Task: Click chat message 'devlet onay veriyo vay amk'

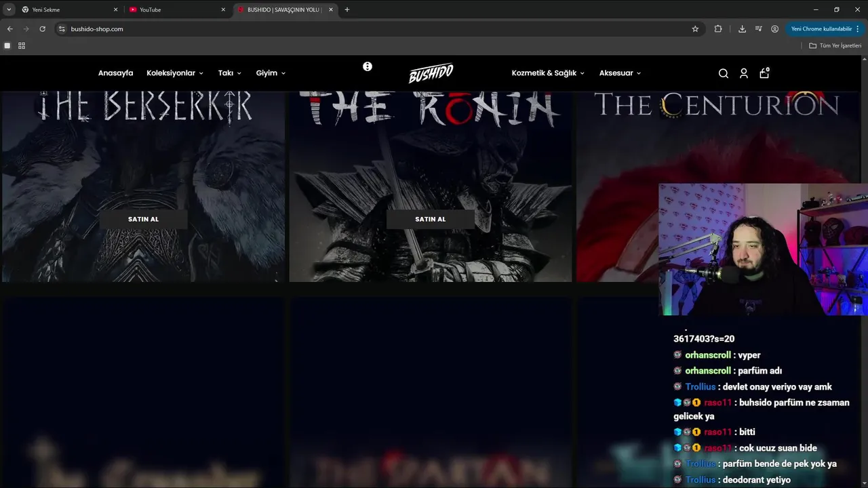Action: pos(777,387)
